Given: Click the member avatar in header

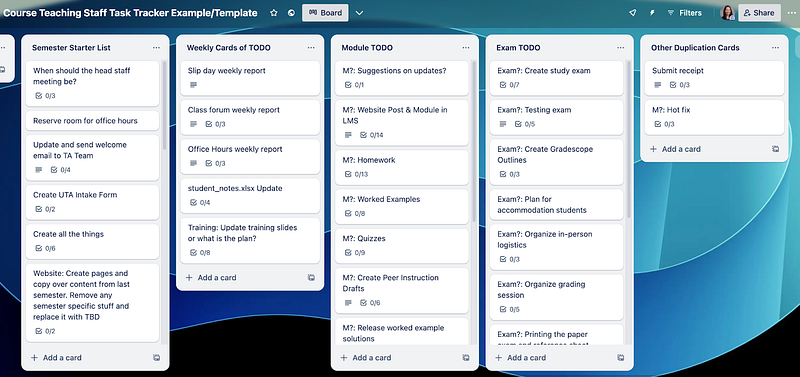Looking at the screenshot, I should tap(728, 13).
